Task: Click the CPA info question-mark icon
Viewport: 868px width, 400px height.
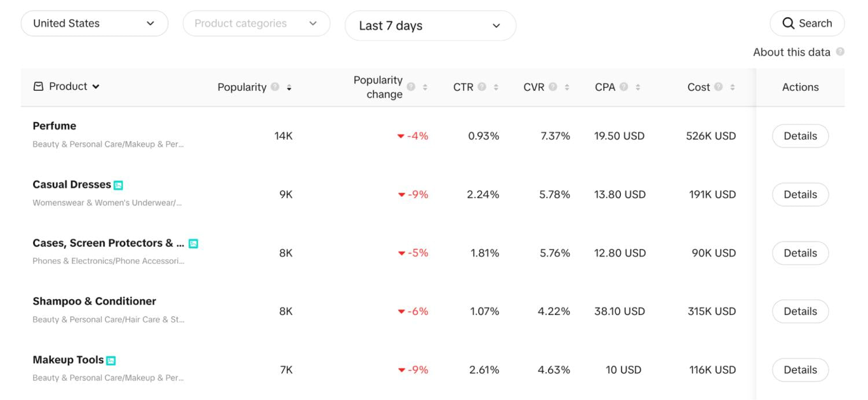Action: pyautogui.click(x=624, y=87)
